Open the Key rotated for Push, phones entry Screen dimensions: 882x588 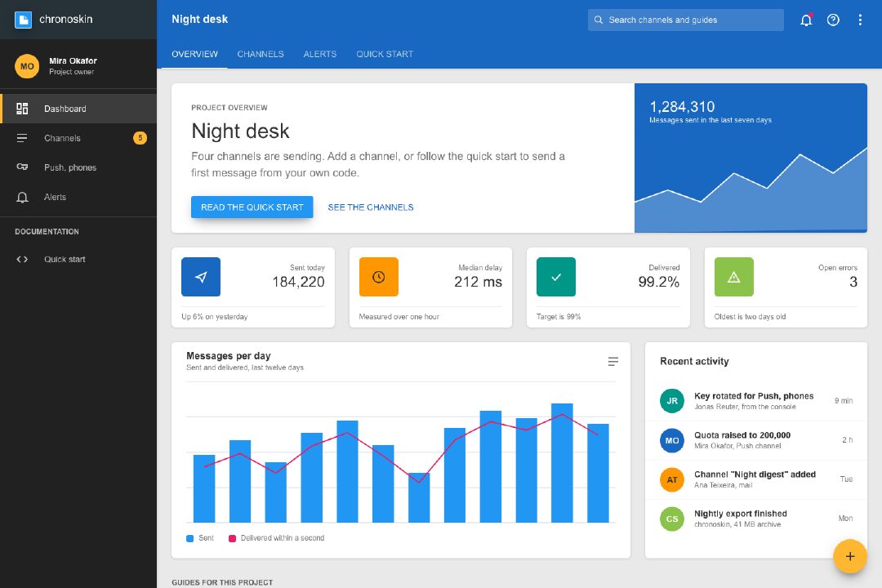[756, 401]
